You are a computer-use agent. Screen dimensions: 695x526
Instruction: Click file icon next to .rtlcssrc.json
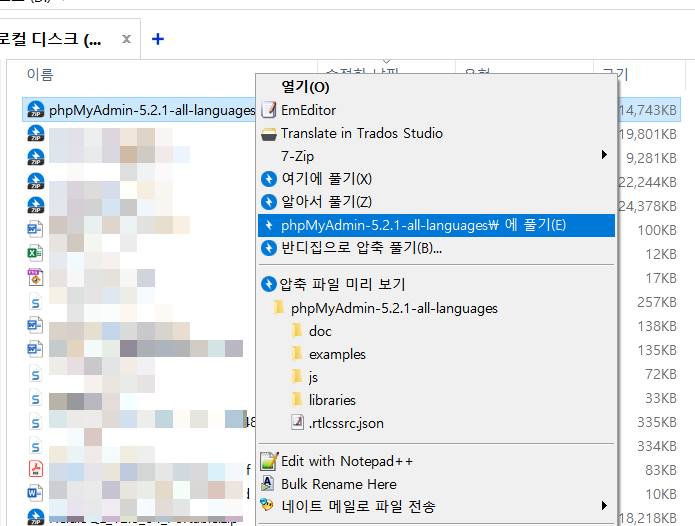[x=297, y=422]
